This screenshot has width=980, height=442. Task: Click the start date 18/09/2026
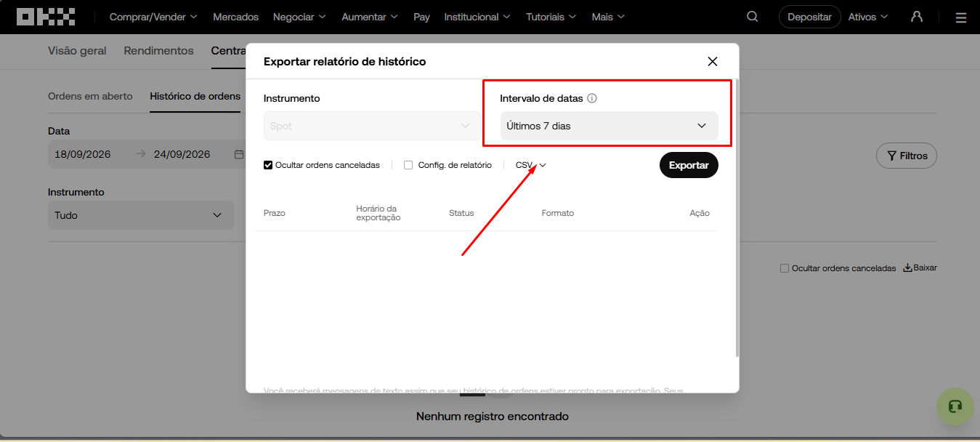pyautogui.click(x=82, y=154)
